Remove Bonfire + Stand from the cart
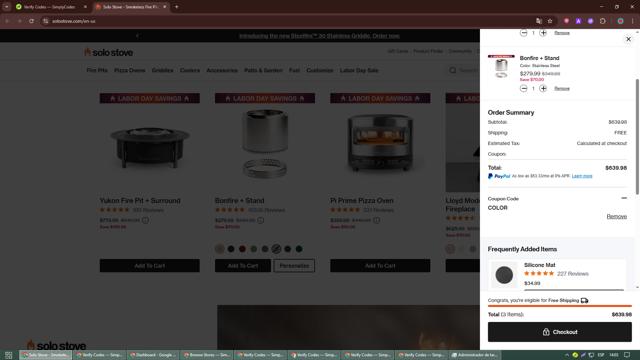The image size is (640, 360). click(562, 89)
